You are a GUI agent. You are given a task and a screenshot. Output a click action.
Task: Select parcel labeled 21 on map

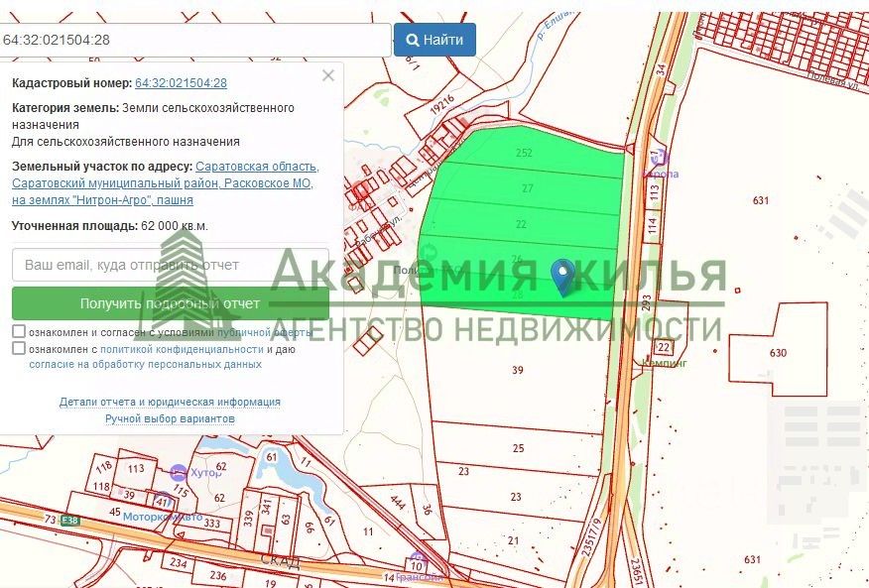click(514, 540)
